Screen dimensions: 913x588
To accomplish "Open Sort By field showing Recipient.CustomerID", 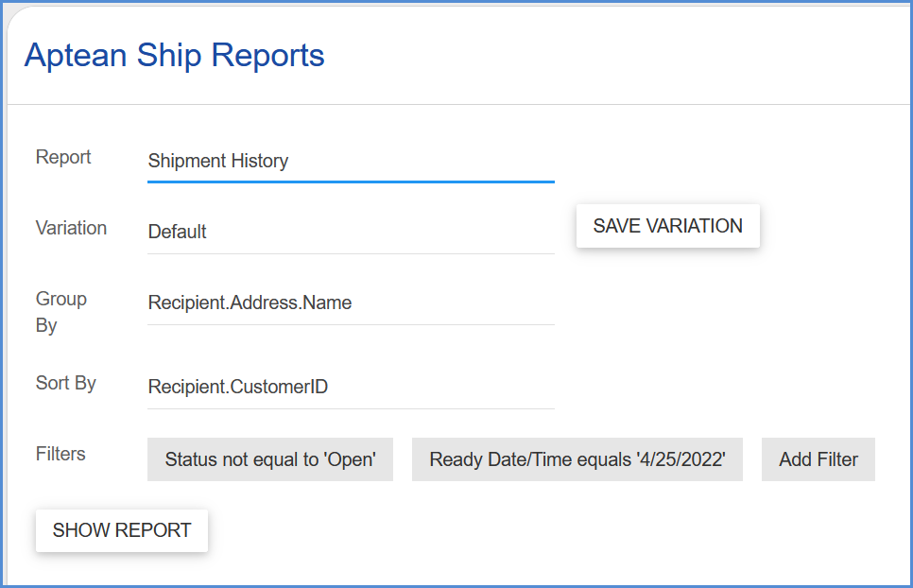I will point(351,387).
